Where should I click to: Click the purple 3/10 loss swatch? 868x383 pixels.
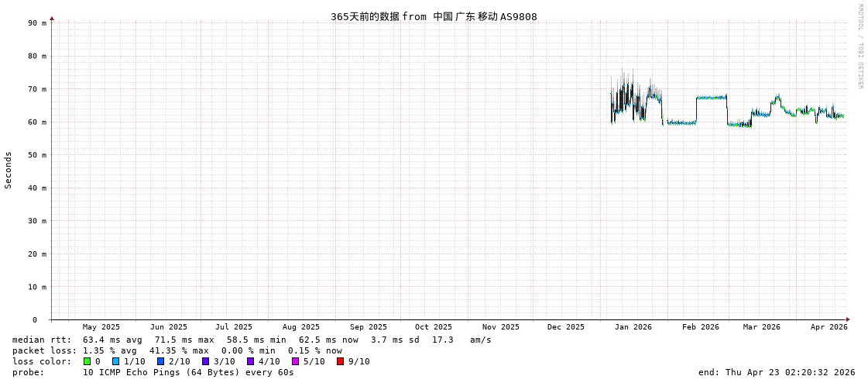pos(205,361)
